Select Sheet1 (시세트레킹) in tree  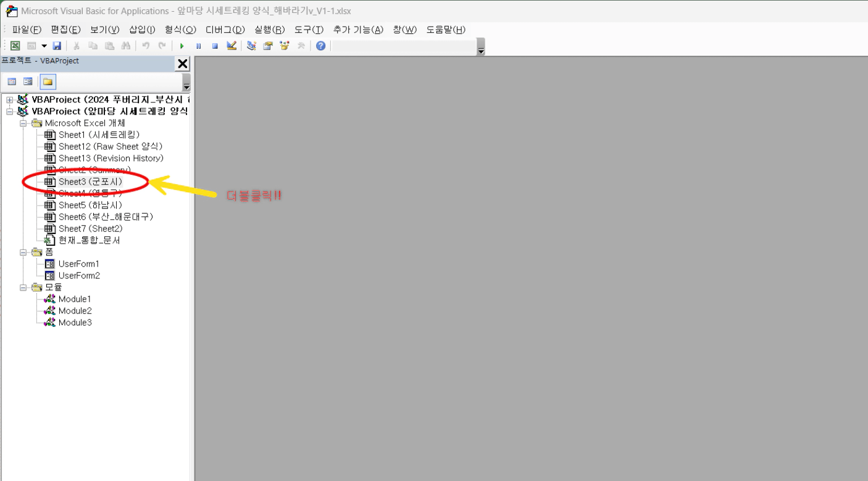click(x=99, y=135)
